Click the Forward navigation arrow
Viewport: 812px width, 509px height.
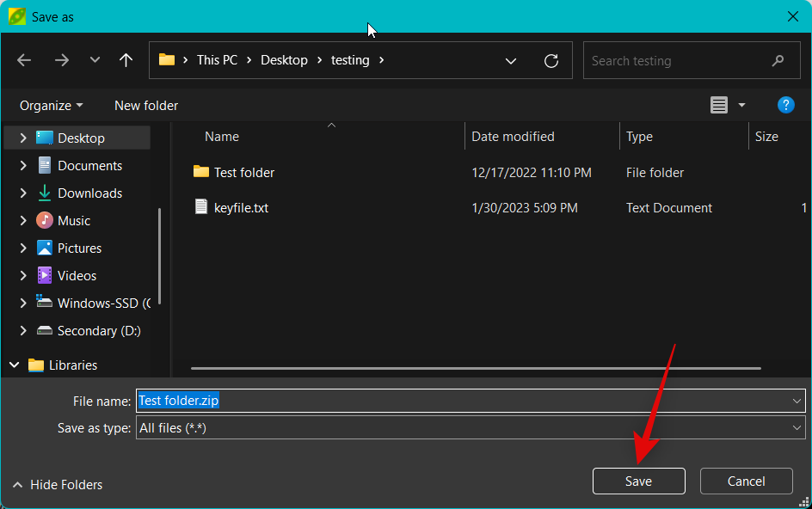(61, 60)
